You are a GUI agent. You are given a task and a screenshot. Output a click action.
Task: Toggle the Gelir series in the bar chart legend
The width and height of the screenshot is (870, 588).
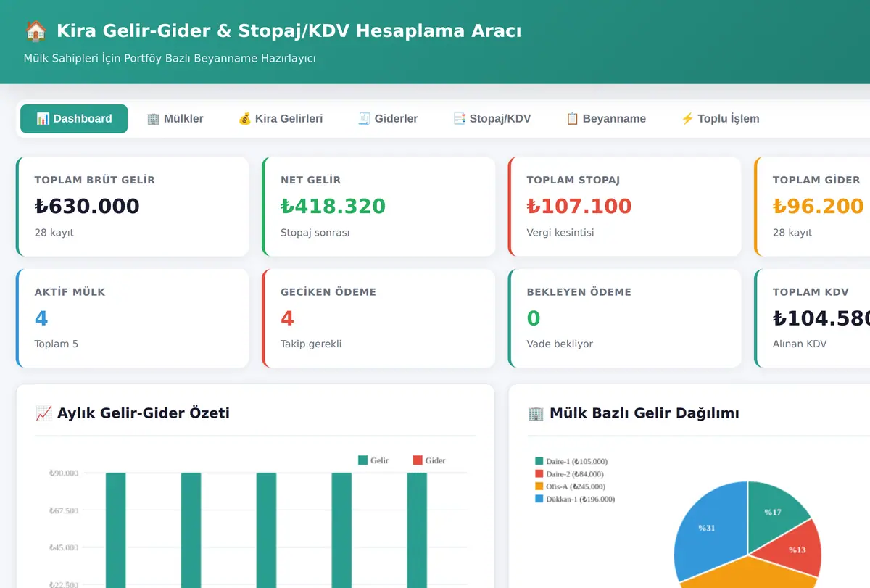373,460
